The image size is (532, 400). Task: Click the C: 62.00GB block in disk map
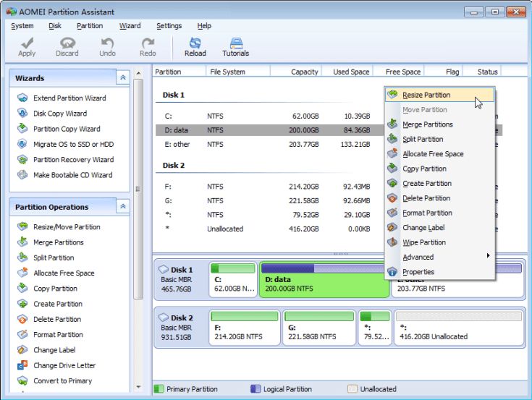click(x=233, y=279)
